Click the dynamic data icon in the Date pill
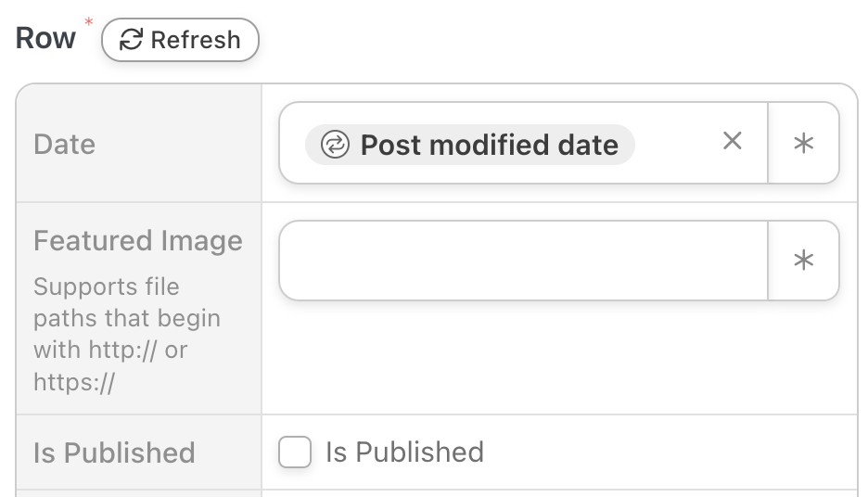Image resolution: width=868 pixels, height=497 pixels. (x=335, y=145)
